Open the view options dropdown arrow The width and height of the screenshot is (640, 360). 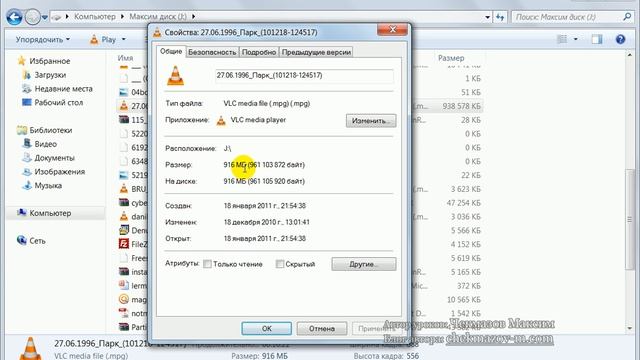(576, 39)
